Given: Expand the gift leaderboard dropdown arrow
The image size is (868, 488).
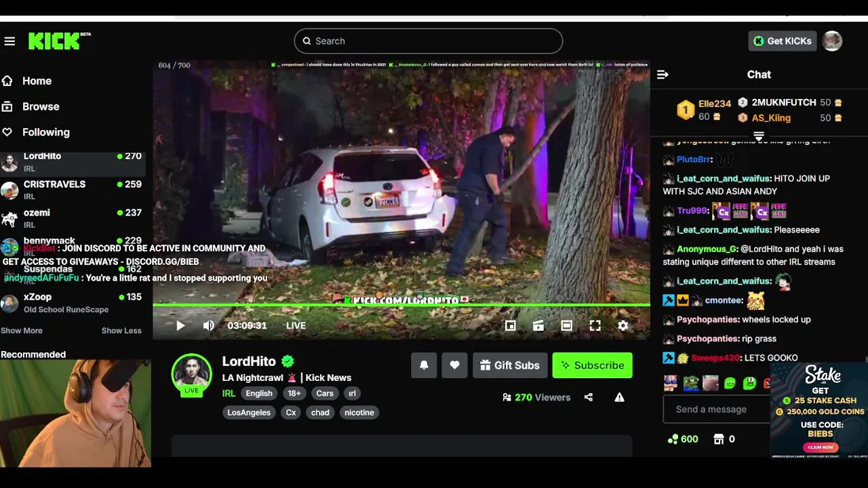Looking at the screenshot, I should coord(759,136).
